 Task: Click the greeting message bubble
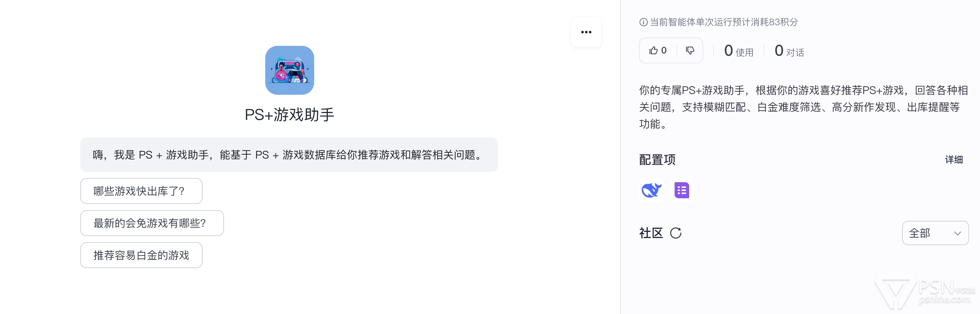(x=289, y=155)
